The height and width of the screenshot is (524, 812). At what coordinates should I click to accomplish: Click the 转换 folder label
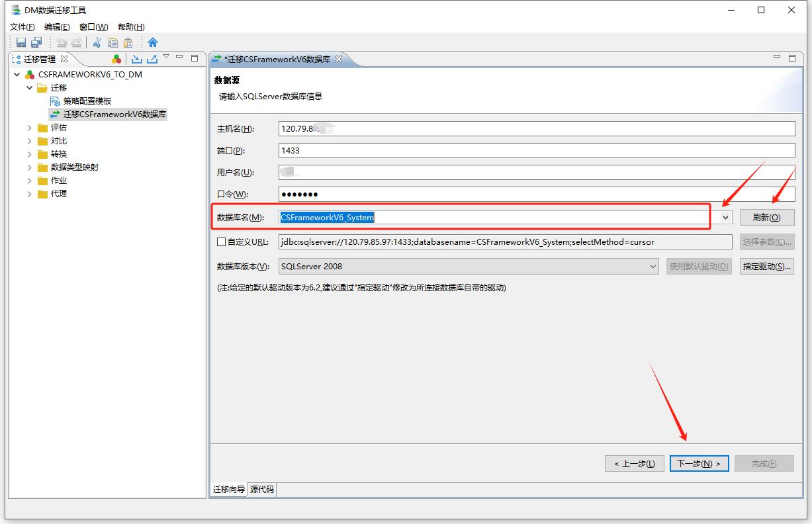(59, 154)
